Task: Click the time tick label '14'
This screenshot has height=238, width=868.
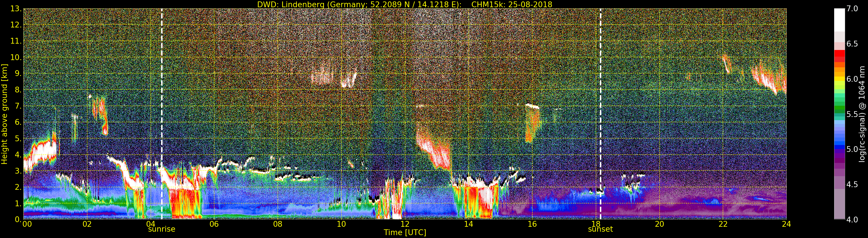Action: click(468, 224)
